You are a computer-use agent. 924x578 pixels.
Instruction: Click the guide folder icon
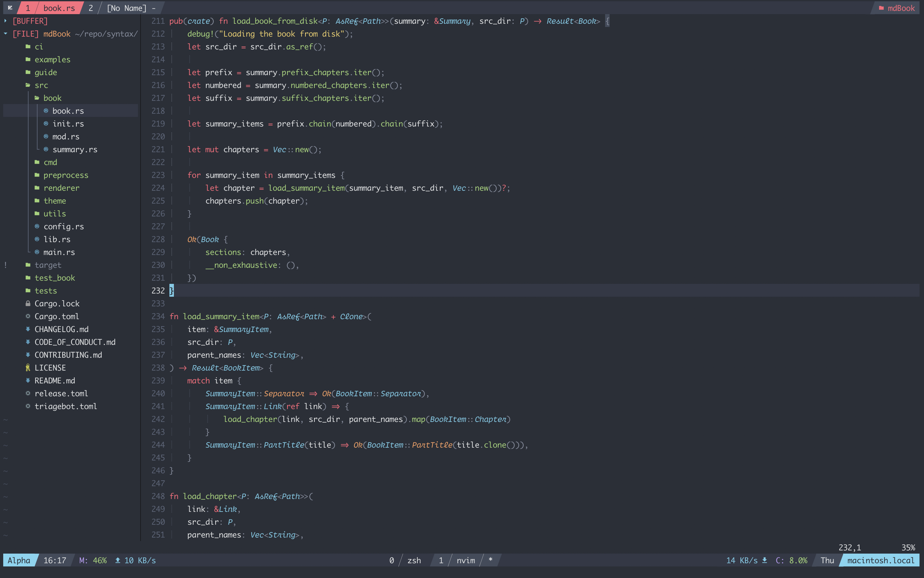(x=28, y=72)
